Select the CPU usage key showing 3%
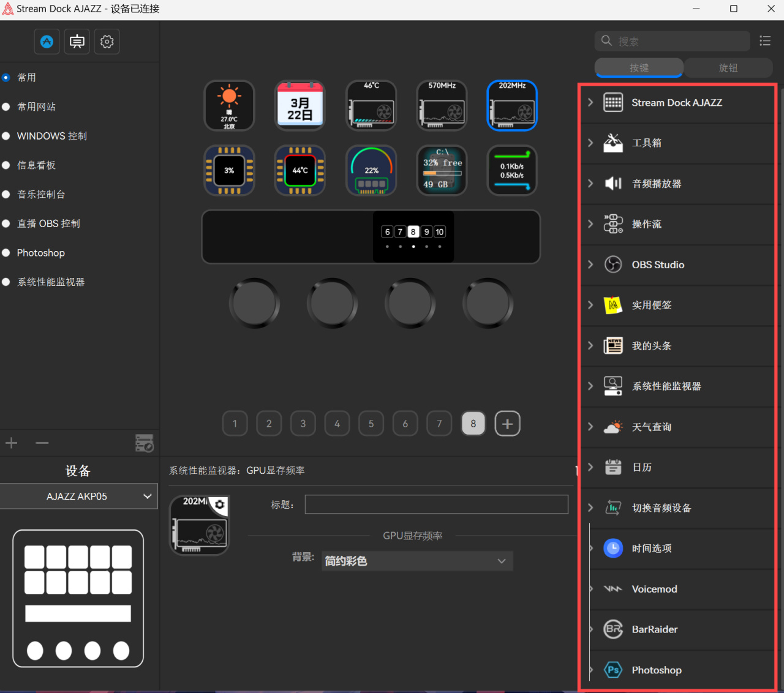 [x=229, y=170]
